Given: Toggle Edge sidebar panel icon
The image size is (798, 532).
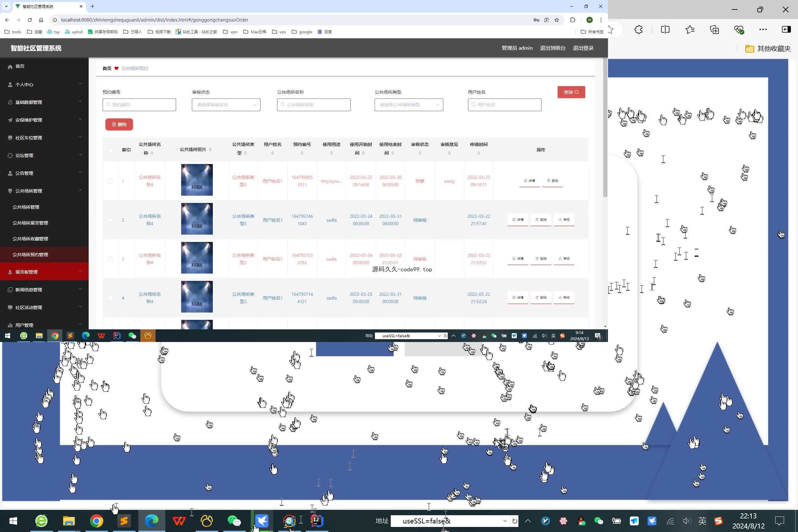Looking at the screenshot, I should point(786,29).
